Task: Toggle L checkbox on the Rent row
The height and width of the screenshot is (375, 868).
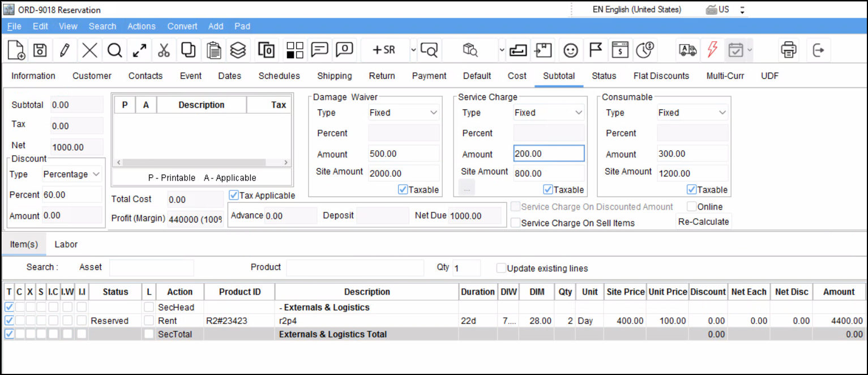Action: coord(148,321)
